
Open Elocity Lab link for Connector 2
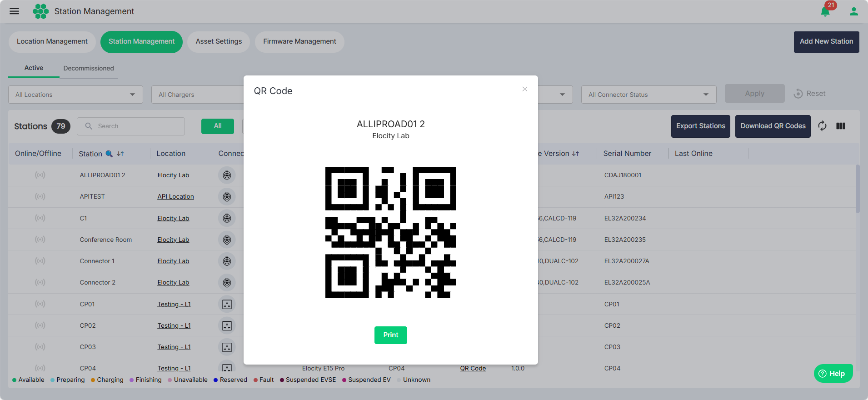click(173, 283)
